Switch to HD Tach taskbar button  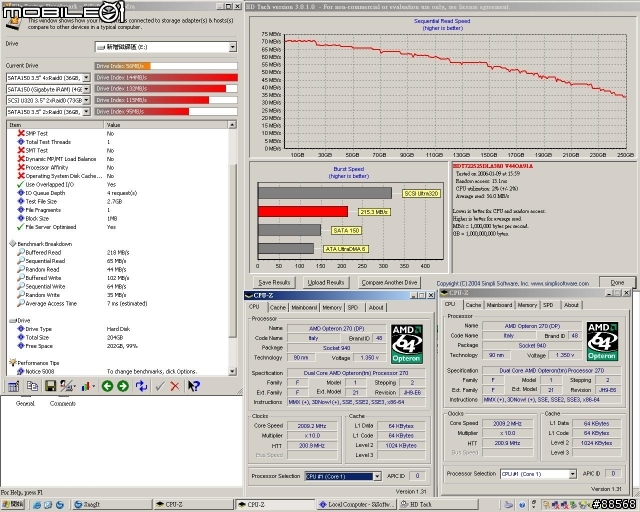[438, 505]
